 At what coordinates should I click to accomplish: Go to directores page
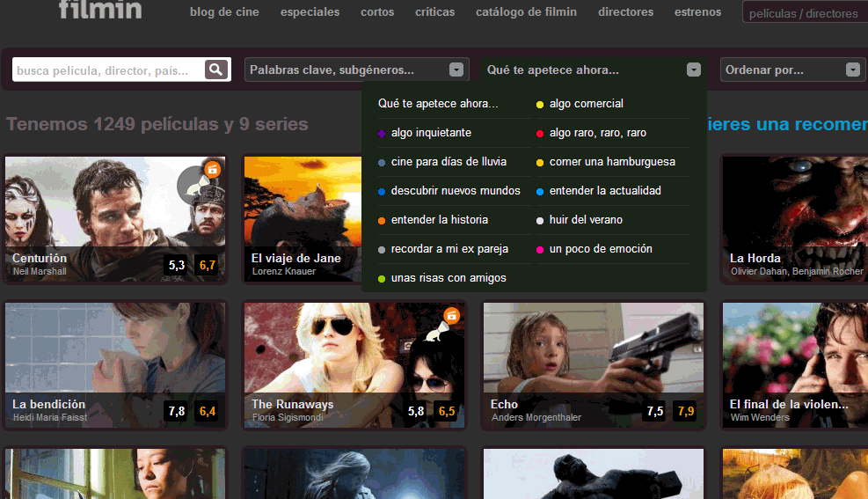point(625,11)
